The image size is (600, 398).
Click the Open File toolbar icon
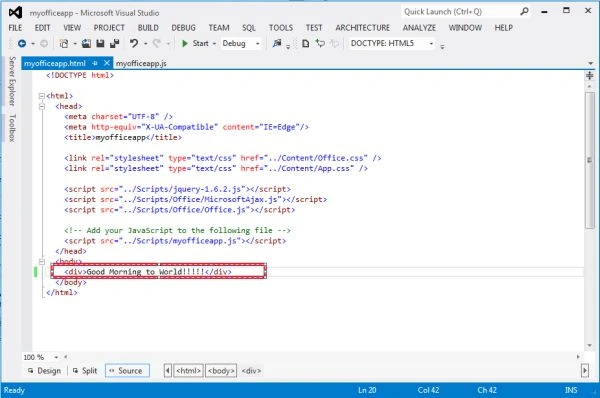(x=86, y=44)
